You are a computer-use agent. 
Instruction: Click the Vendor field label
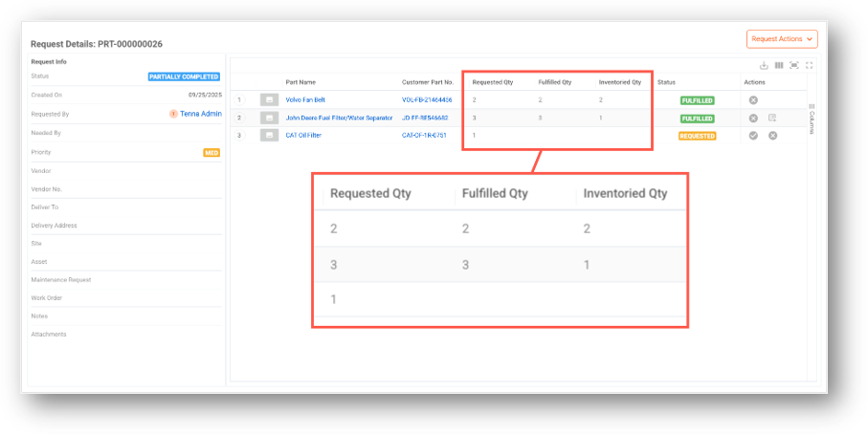pos(41,171)
